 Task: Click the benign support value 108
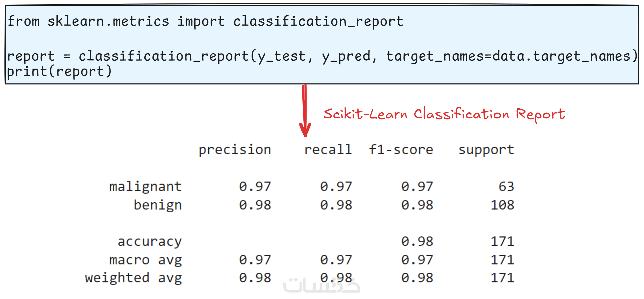click(x=502, y=205)
